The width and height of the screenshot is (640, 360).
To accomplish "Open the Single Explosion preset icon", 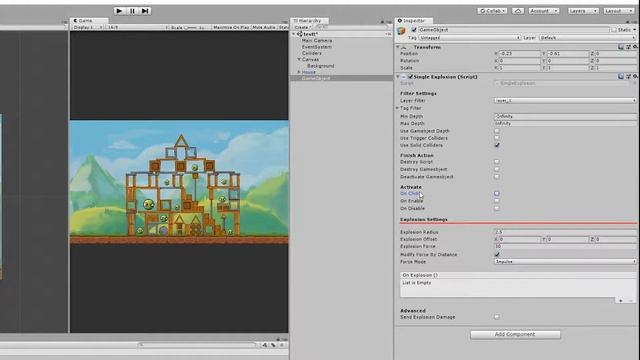I will tap(628, 77).
